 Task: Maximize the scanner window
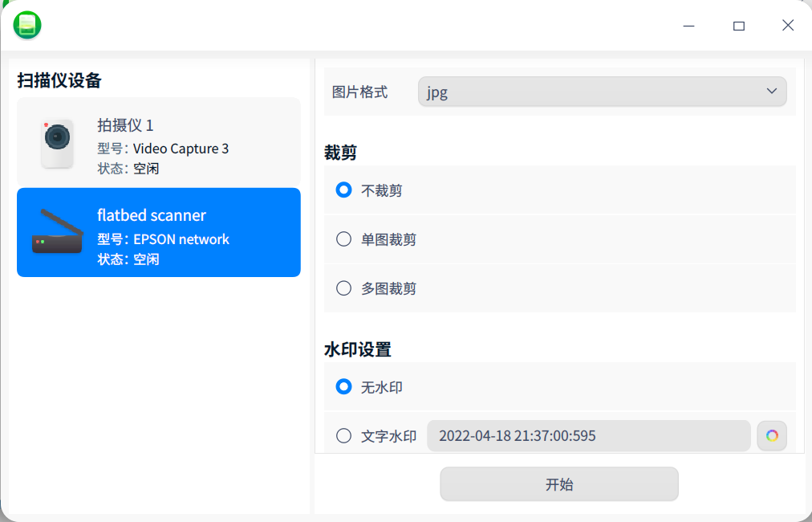pos(738,26)
